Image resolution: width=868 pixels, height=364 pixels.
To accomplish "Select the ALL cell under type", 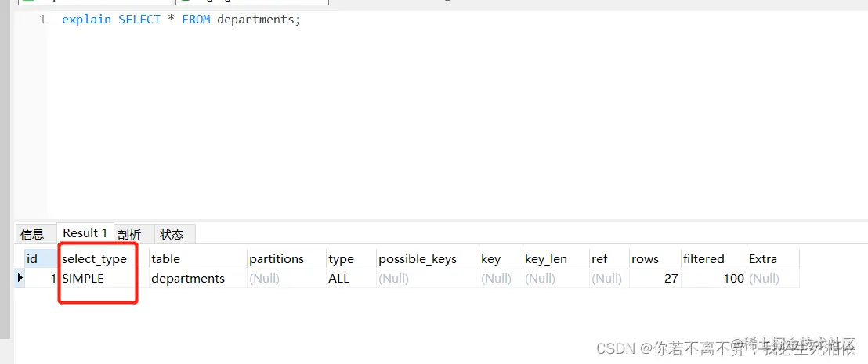I will pos(351,278).
